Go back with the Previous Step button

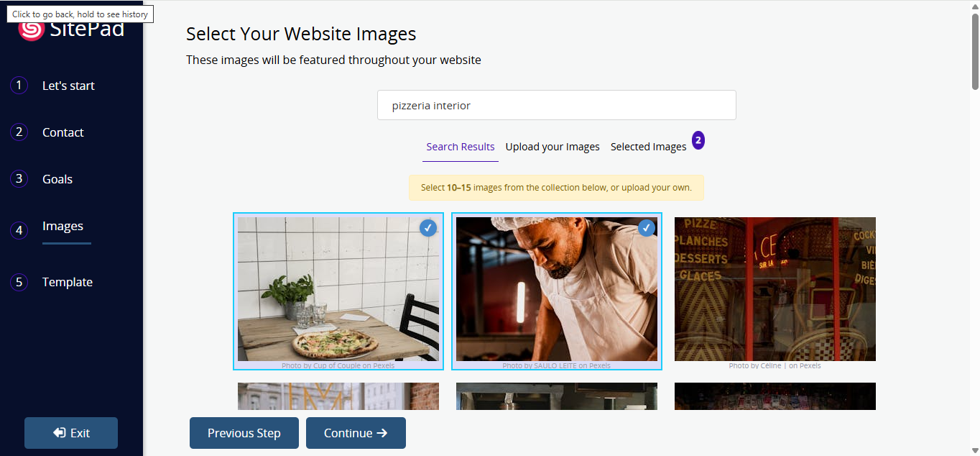pos(244,433)
